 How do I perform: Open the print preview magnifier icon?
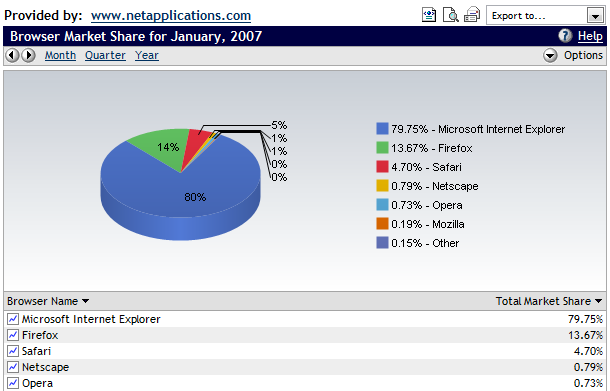450,15
